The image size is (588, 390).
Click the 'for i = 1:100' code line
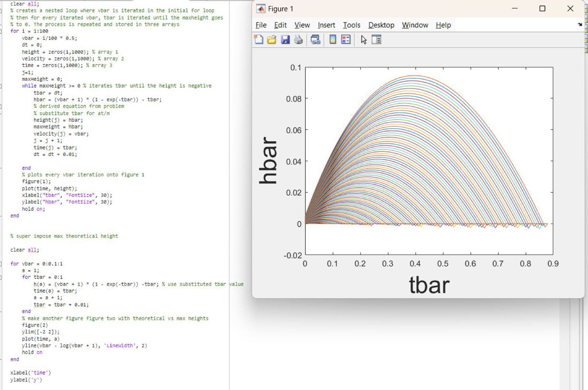click(29, 31)
